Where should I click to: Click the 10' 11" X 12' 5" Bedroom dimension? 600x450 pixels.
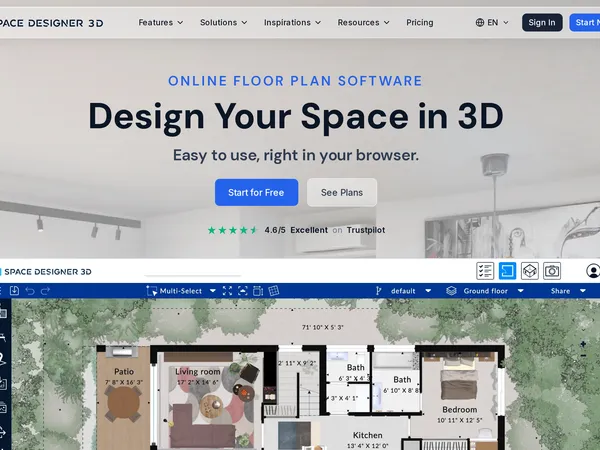(460, 420)
